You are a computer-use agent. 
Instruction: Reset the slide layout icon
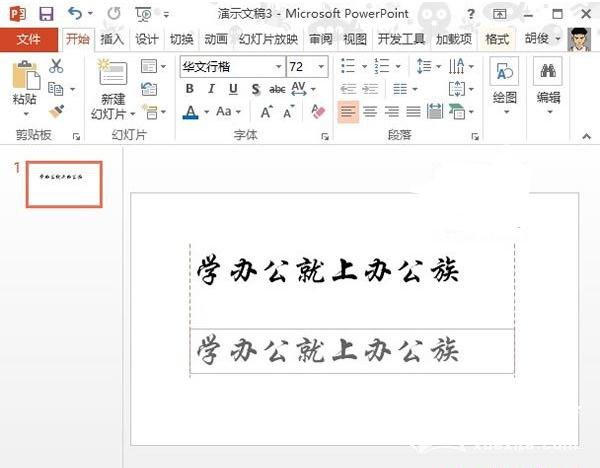click(149, 89)
